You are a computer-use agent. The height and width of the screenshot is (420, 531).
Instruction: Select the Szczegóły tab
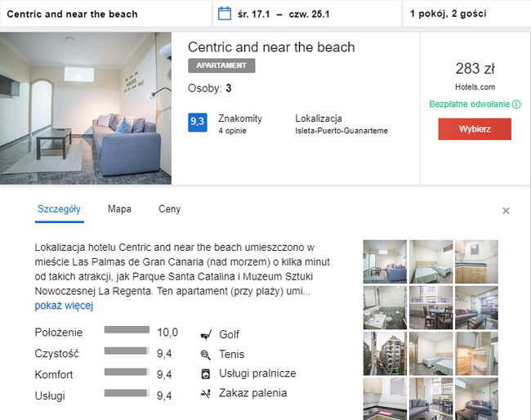tap(59, 209)
